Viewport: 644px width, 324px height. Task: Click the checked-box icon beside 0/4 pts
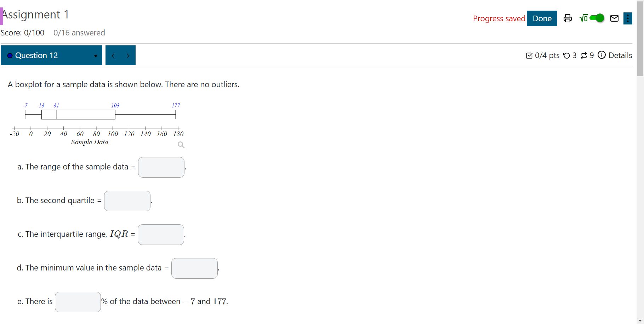point(530,55)
